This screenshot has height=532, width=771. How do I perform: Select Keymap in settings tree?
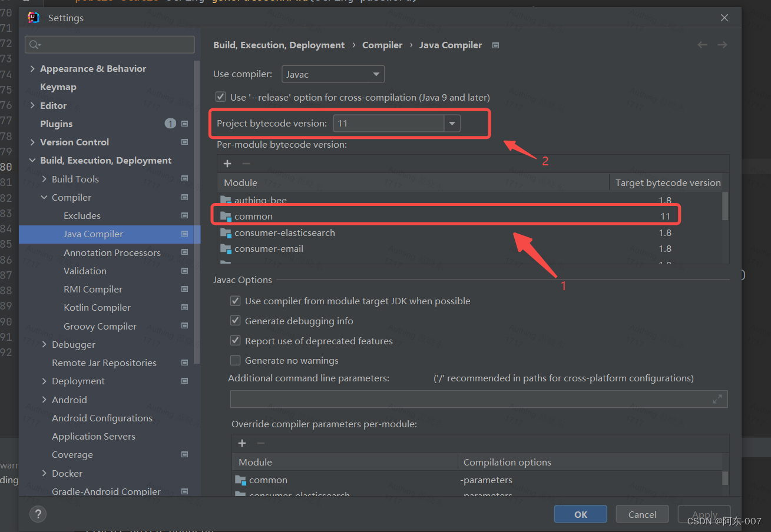pos(58,87)
